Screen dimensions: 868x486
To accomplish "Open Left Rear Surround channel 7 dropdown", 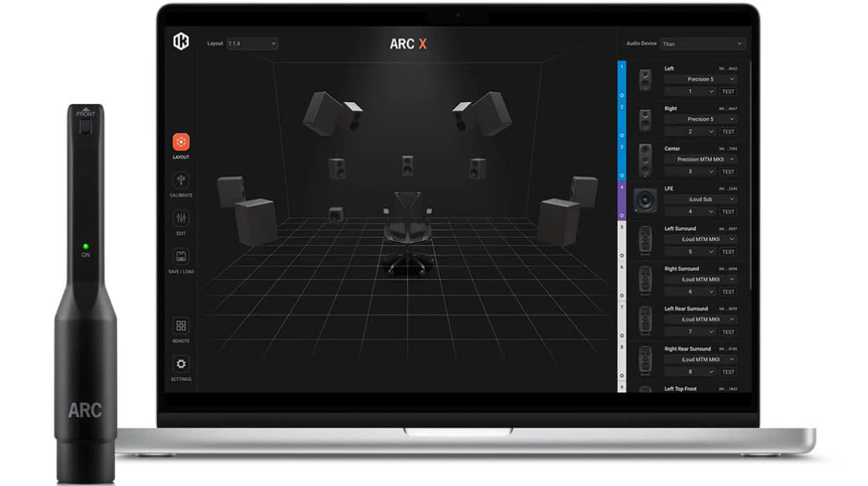I will (690, 332).
